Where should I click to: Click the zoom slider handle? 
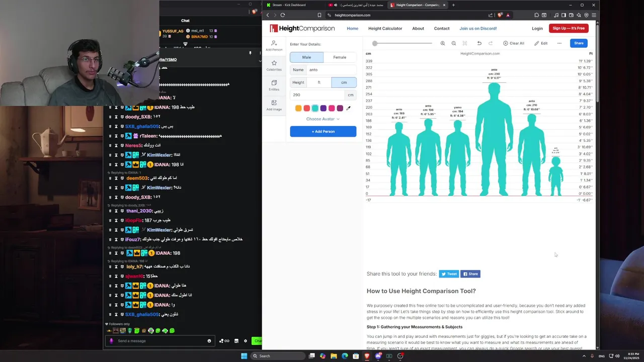click(x=375, y=43)
